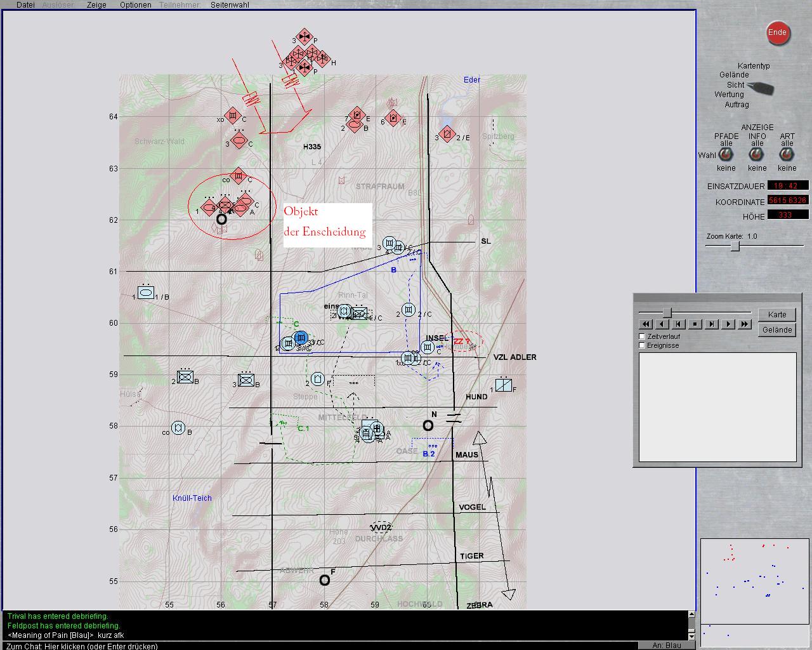Viewport: 812px width, 650px height.
Task: Start replay with the play forward button
Action: tap(728, 324)
